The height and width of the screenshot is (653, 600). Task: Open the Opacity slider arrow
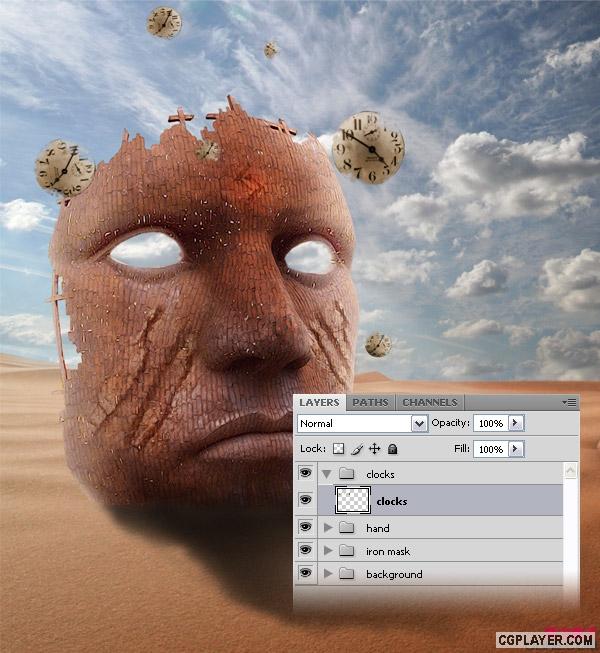click(516, 423)
